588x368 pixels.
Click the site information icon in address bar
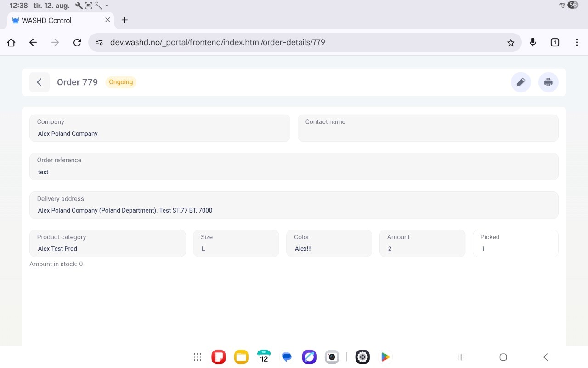coord(99,42)
